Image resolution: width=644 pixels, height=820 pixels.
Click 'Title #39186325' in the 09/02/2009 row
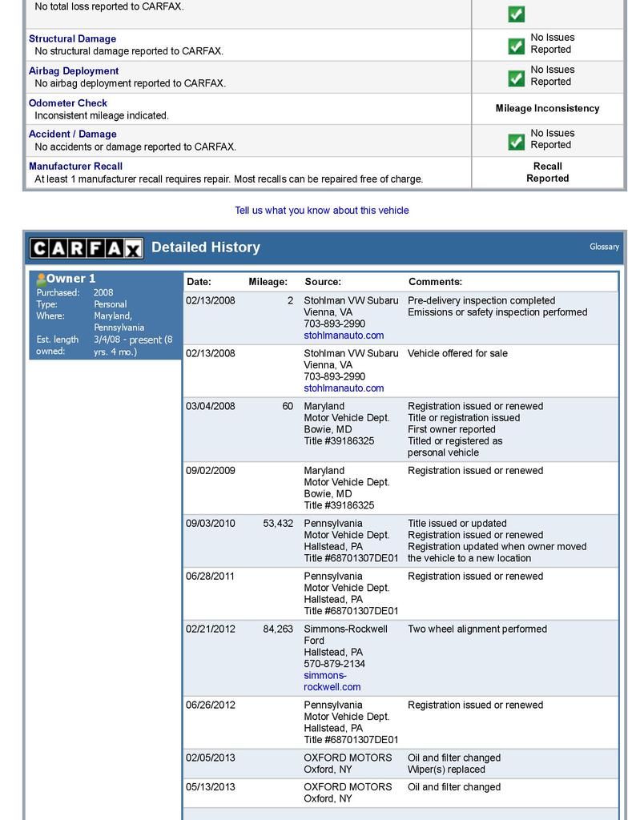pyautogui.click(x=339, y=505)
